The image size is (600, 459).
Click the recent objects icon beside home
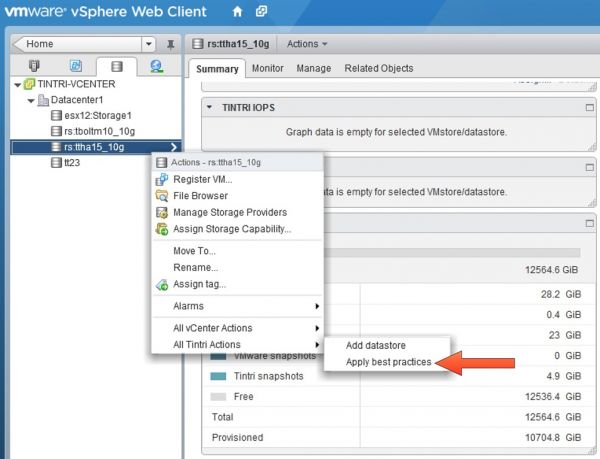[x=261, y=11]
